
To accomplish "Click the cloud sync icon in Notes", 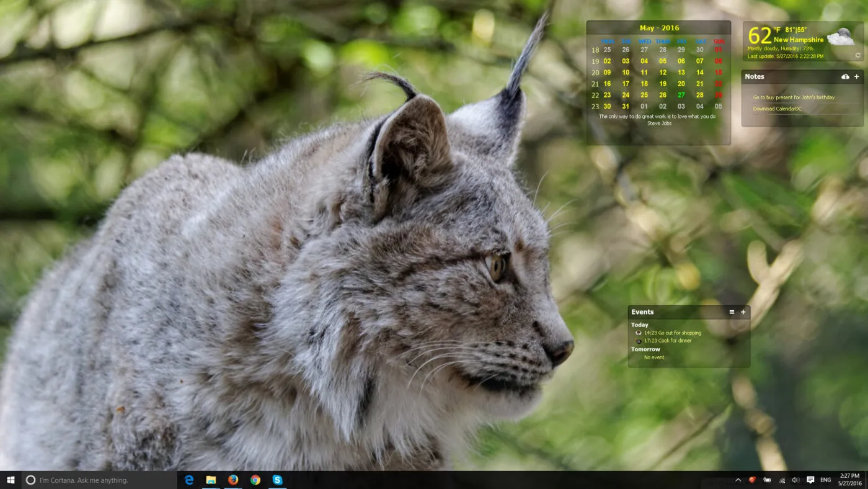I will click(845, 76).
